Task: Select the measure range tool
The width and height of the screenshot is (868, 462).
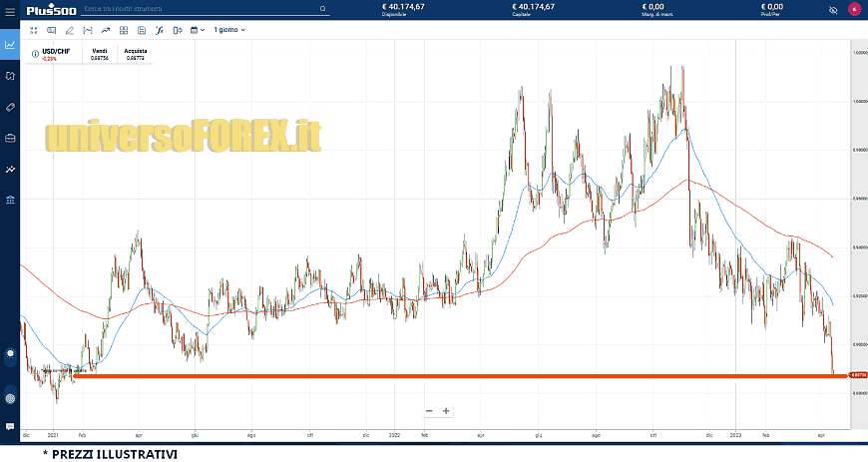Action: coord(87,30)
